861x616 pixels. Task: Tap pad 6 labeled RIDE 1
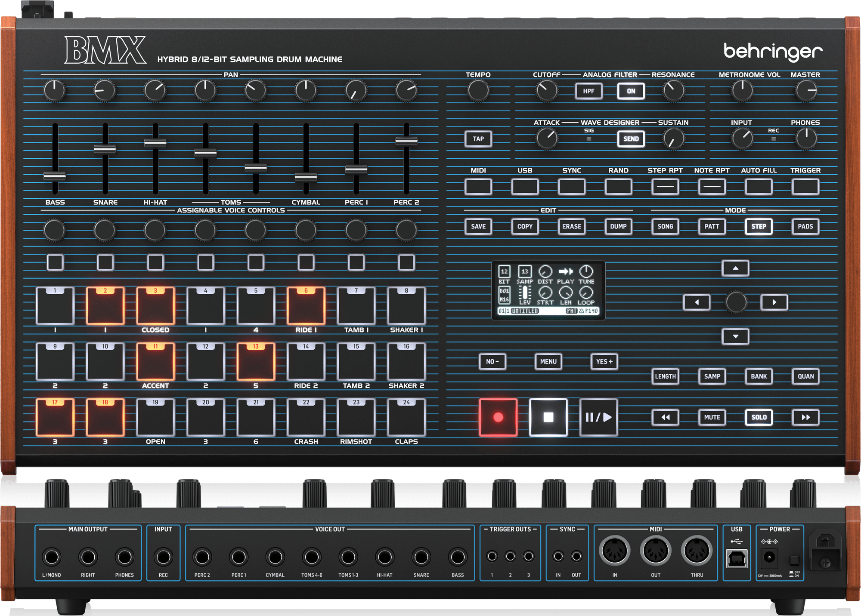(306, 306)
